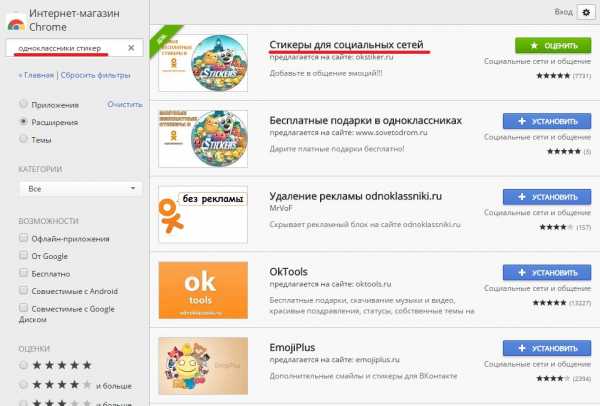This screenshot has width=600, height=406.
Task: Click the Вход sign-in link
Action: coord(563,12)
